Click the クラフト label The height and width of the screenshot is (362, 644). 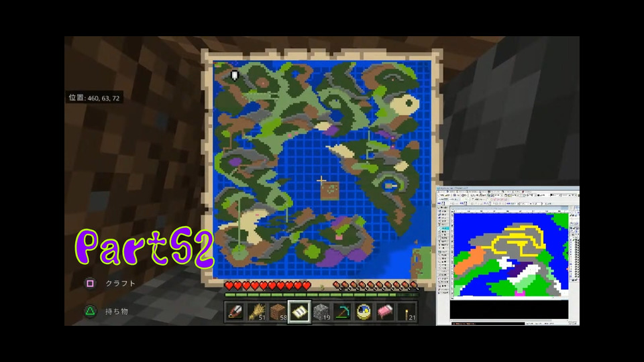pos(120,283)
